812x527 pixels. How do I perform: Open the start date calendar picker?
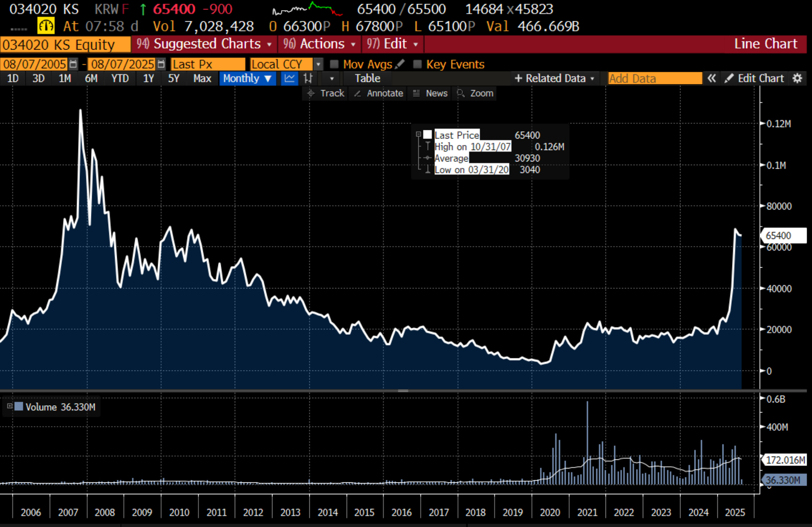(x=73, y=64)
